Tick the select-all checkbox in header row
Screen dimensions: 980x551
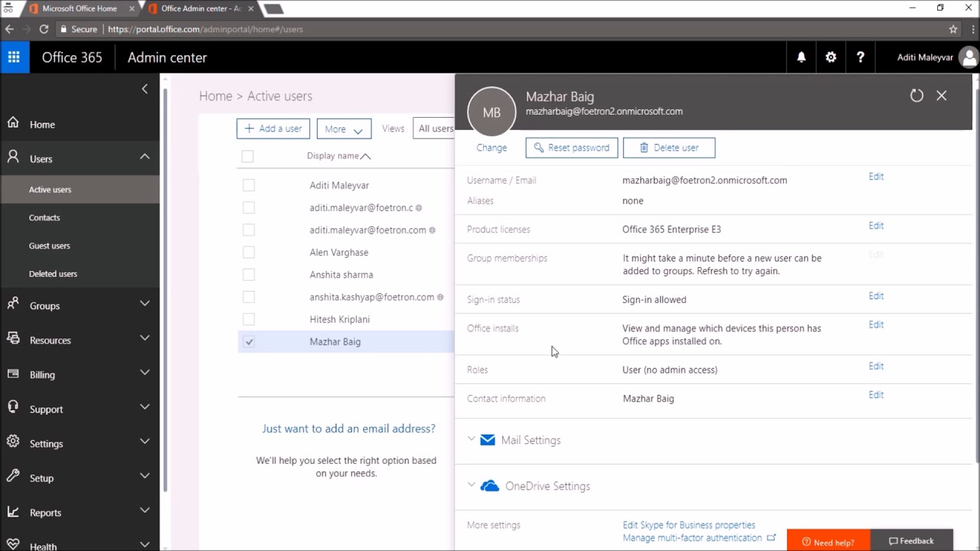247,156
